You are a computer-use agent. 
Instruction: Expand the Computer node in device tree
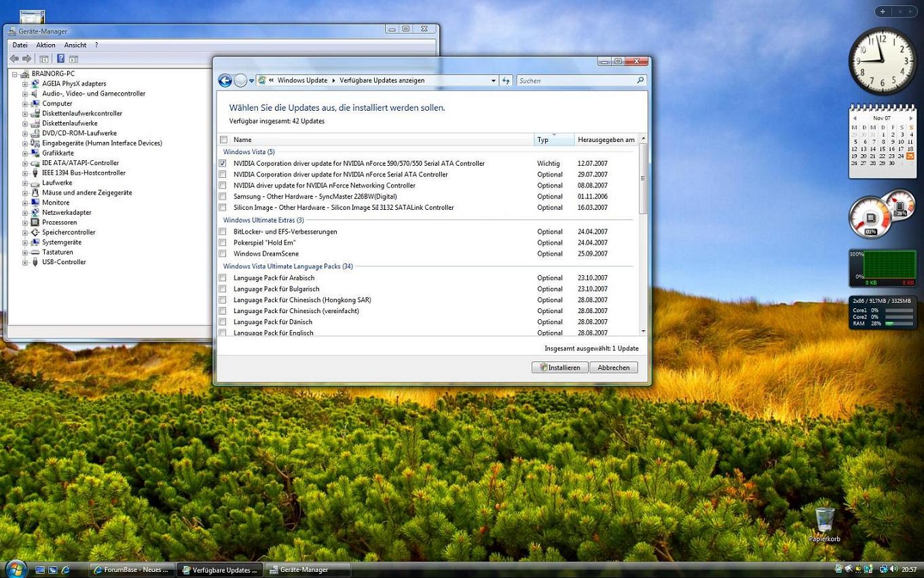coord(25,104)
